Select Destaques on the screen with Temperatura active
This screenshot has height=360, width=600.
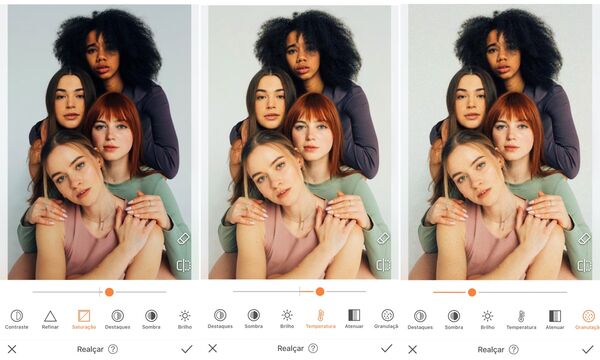pos(220,319)
